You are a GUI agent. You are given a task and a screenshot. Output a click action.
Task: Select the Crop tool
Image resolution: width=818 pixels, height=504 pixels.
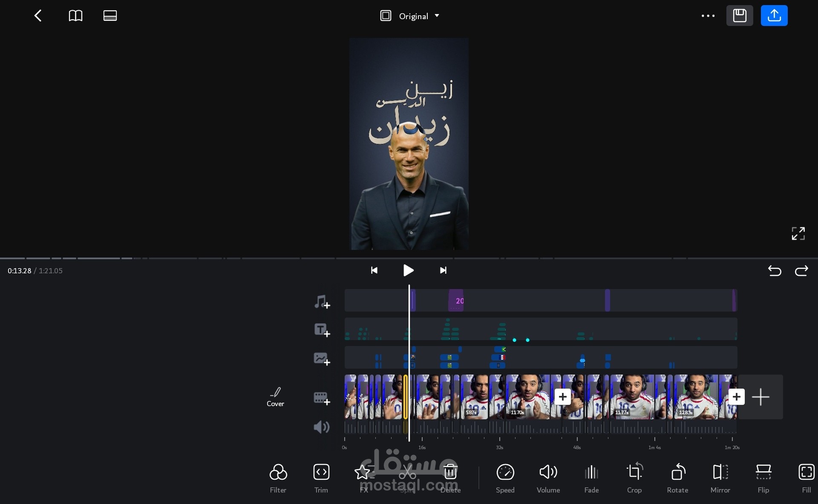tap(634, 478)
